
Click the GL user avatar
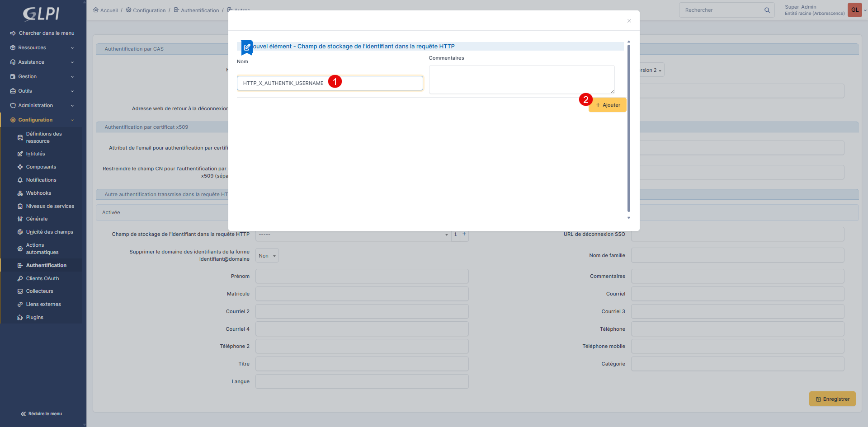(x=854, y=10)
